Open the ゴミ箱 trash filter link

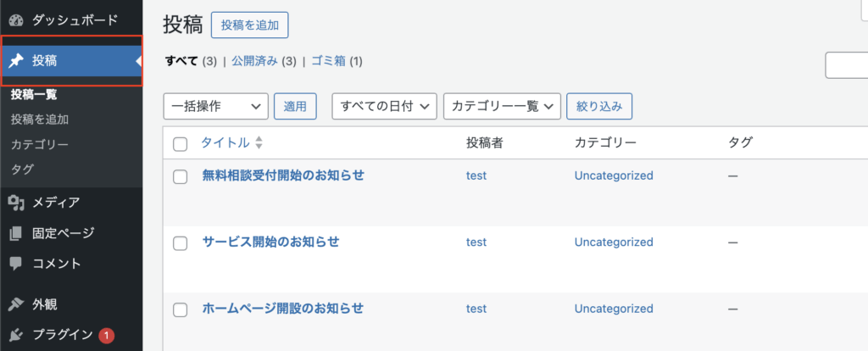pyautogui.click(x=329, y=61)
